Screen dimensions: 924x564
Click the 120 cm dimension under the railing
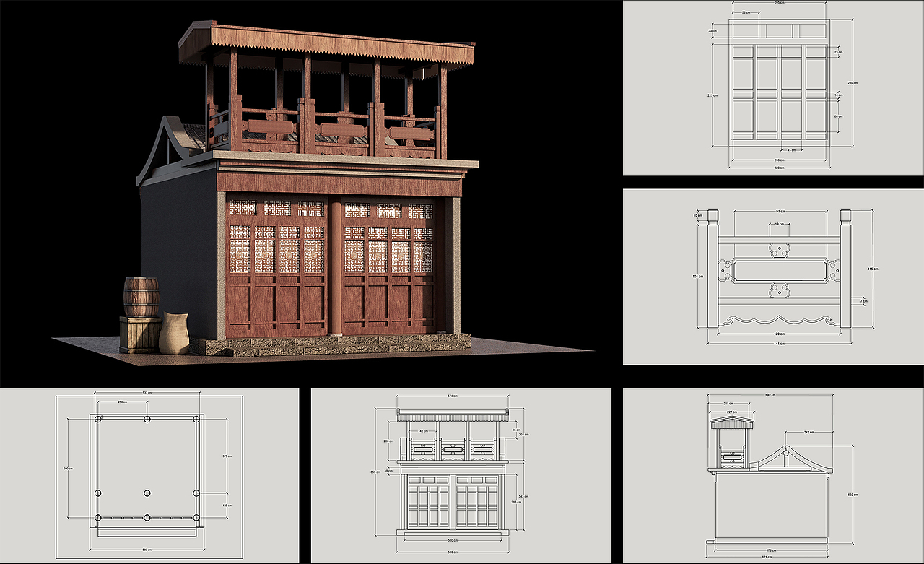click(779, 334)
